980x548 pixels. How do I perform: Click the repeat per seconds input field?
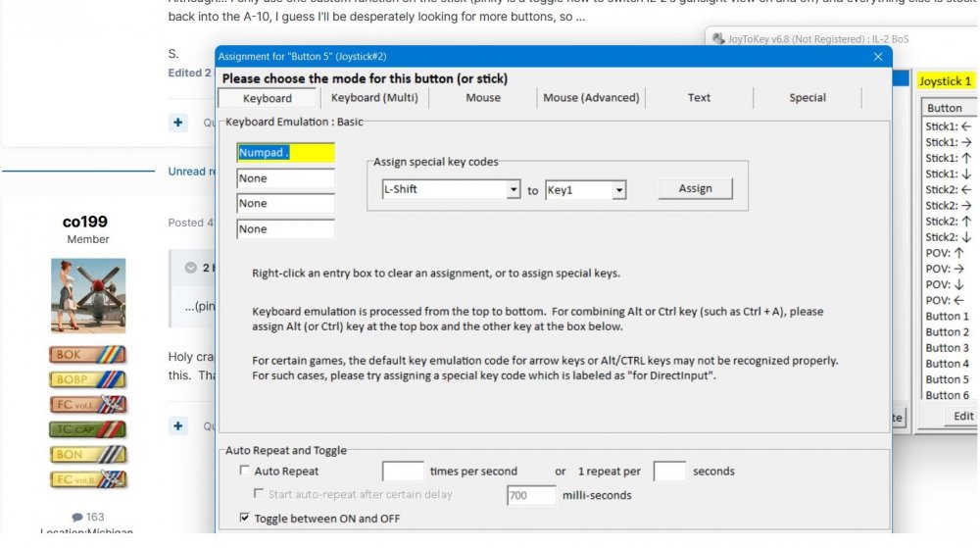coord(669,472)
